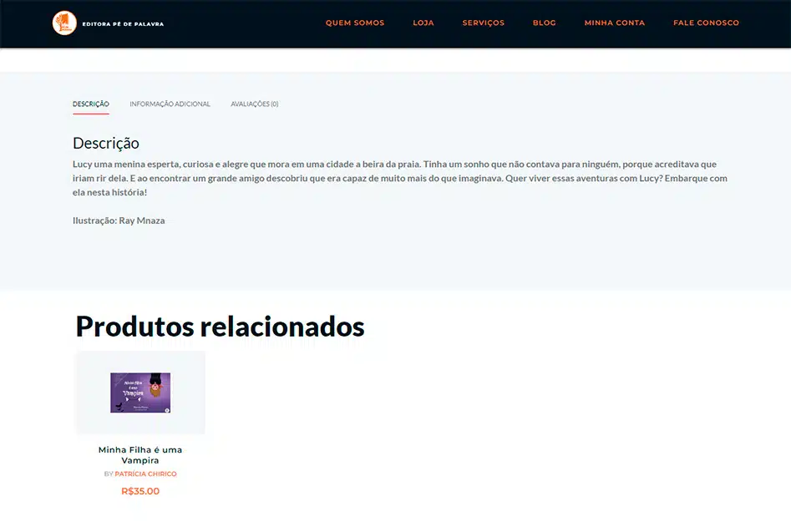Screen dimensions: 791x532
Task: Click the Ilustração: Ray Mnaza text
Action: 119,220
